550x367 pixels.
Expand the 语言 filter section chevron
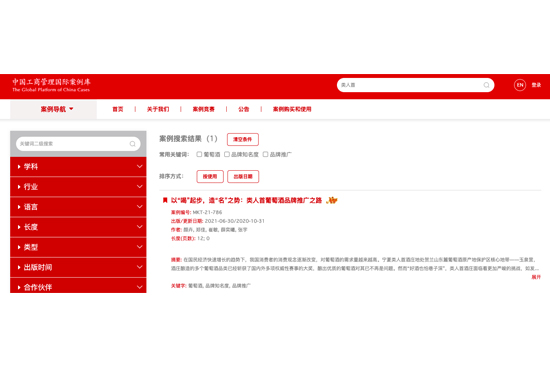[x=140, y=207]
